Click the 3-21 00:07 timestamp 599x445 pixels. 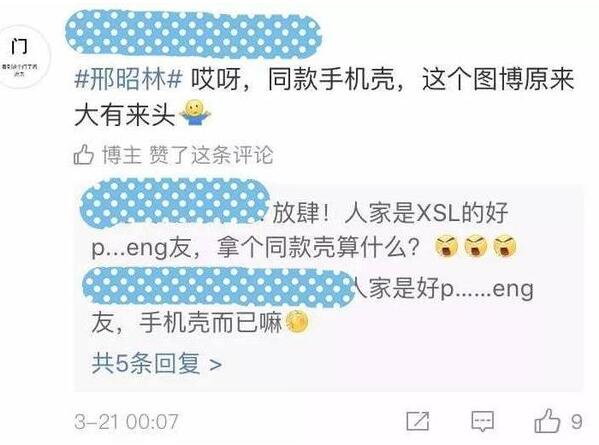coord(126,422)
